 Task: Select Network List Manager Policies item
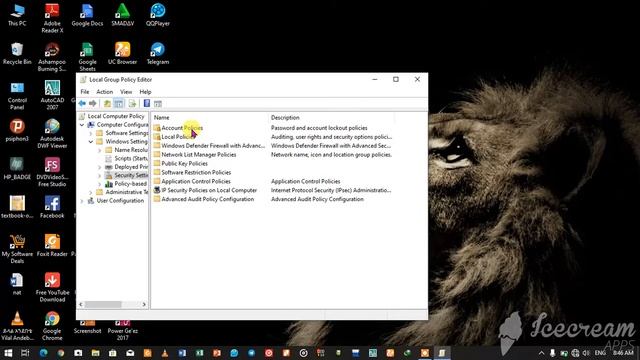pos(198,155)
